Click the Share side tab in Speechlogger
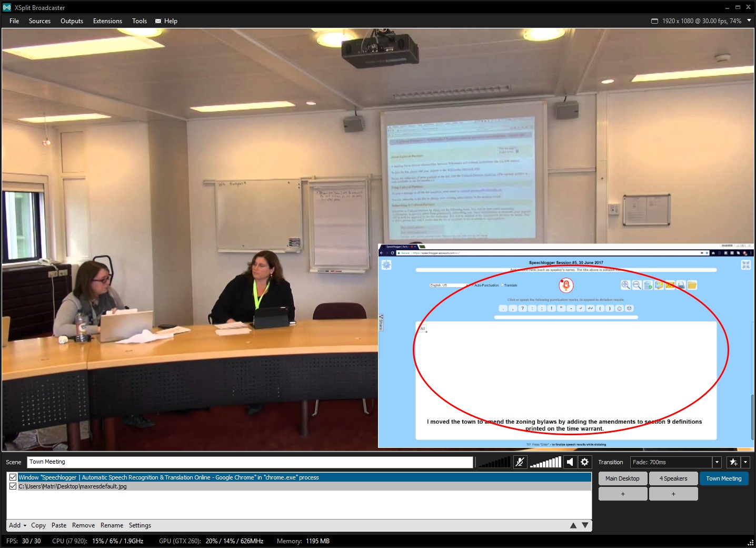The height and width of the screenshot is (548, 756). pos(381,322)
